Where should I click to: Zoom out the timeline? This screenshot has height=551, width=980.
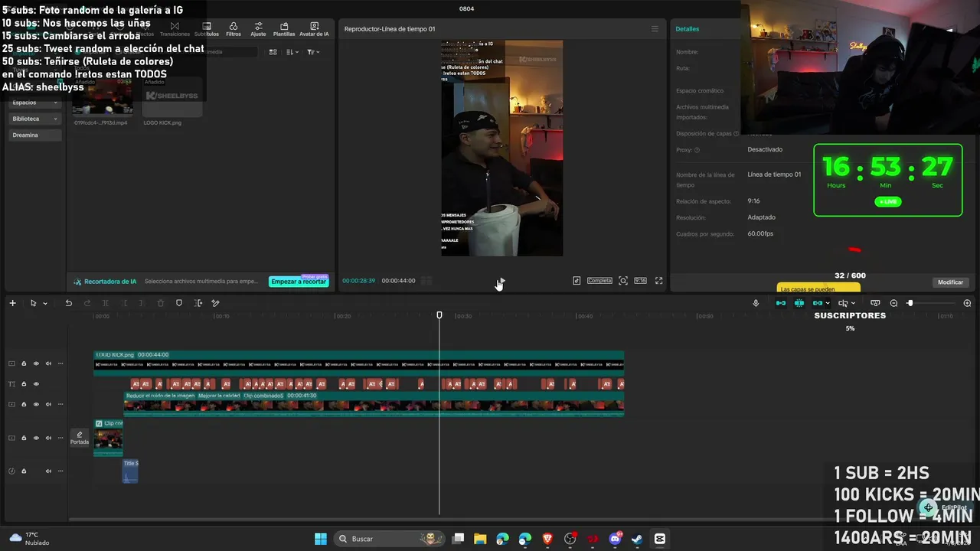pos(893,303)
